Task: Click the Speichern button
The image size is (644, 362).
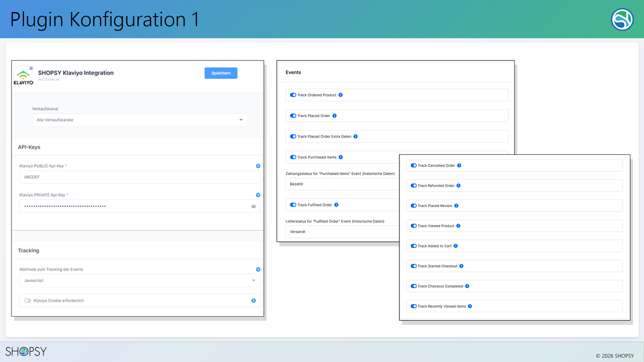Action: point(221,73)
